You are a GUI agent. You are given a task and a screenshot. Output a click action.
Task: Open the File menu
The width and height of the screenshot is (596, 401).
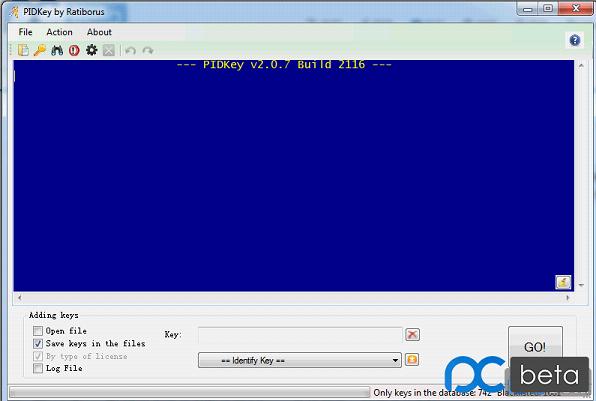click(25, 32)
